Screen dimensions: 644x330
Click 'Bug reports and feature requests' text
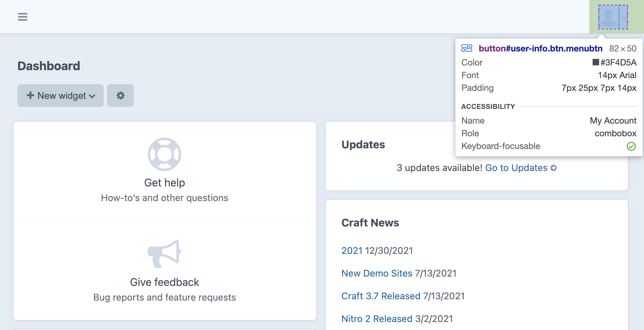[165, 297]
